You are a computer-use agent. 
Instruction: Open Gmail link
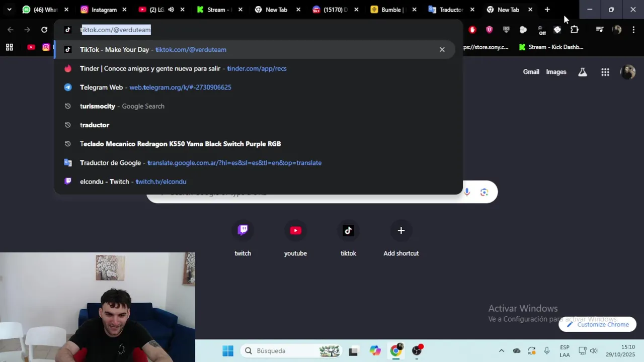click(531, 72)
